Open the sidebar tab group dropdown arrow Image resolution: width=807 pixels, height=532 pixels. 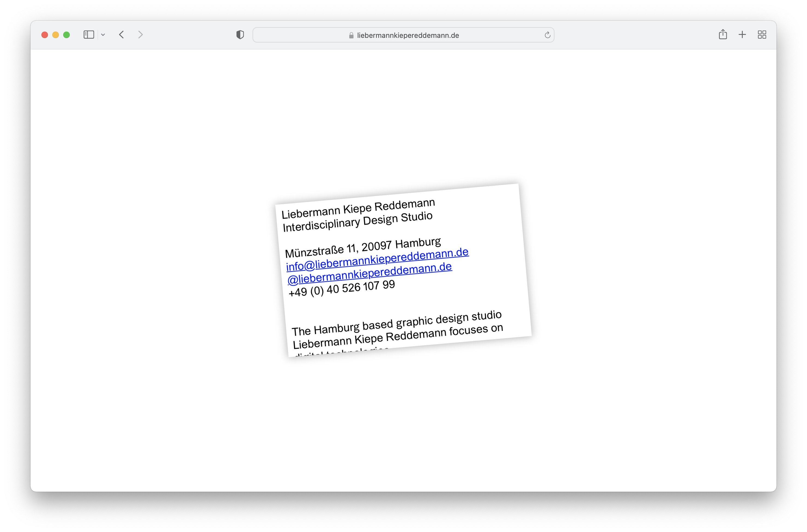[103, 35]
